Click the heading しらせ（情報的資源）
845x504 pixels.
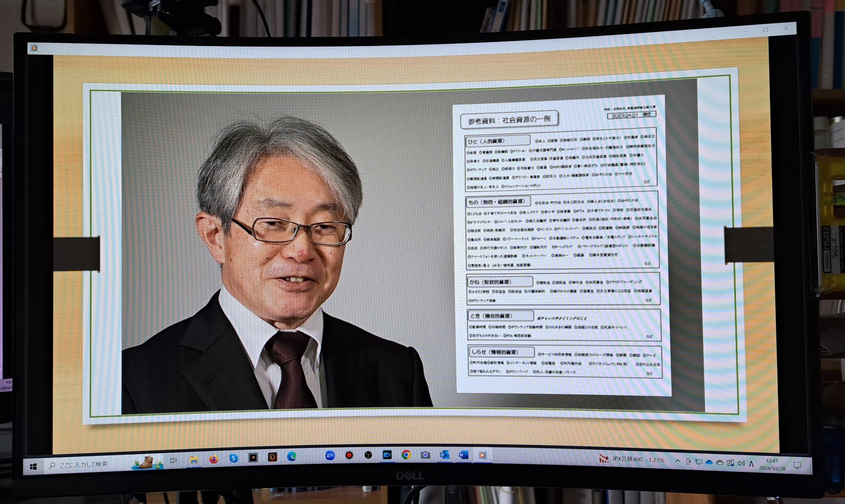point(501,352)
